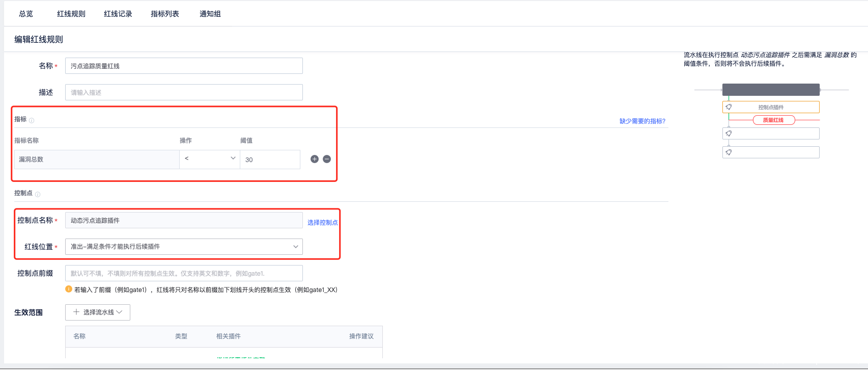
Task: Focus the 描述 description input field
Action: (184, 92)
